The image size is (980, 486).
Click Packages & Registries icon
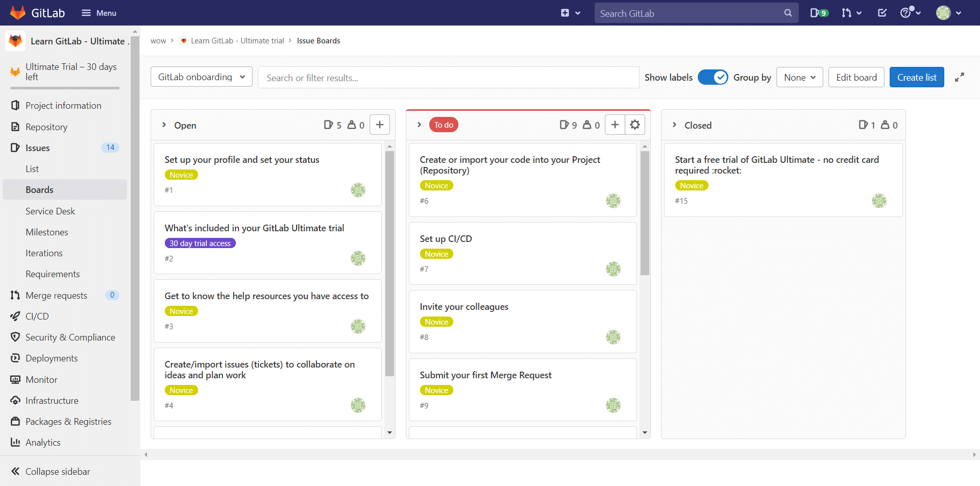pos(15,421)
